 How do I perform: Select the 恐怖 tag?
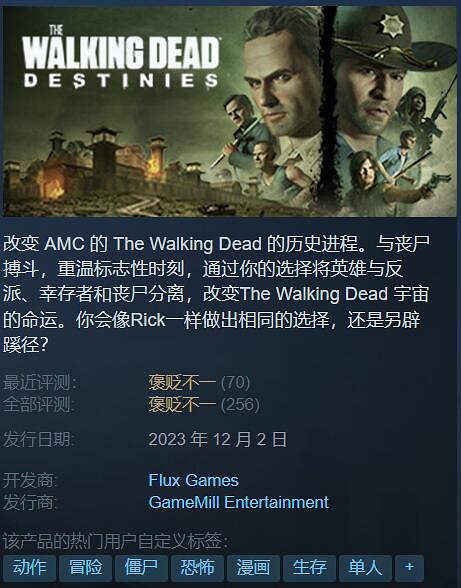(198, 568)
